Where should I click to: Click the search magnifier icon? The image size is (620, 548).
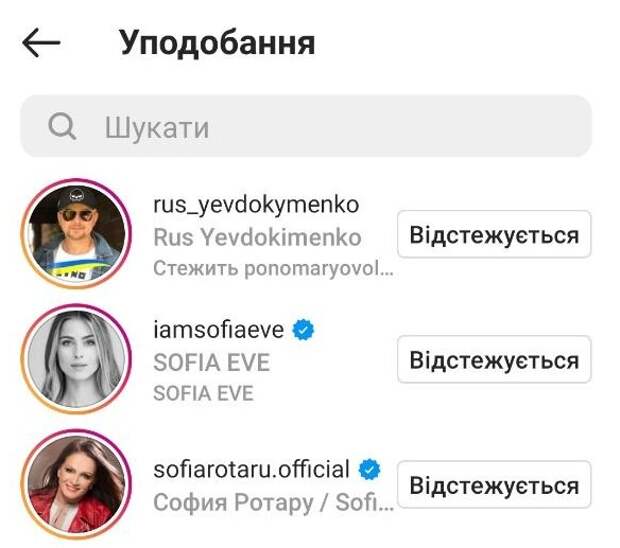(62, 127)
